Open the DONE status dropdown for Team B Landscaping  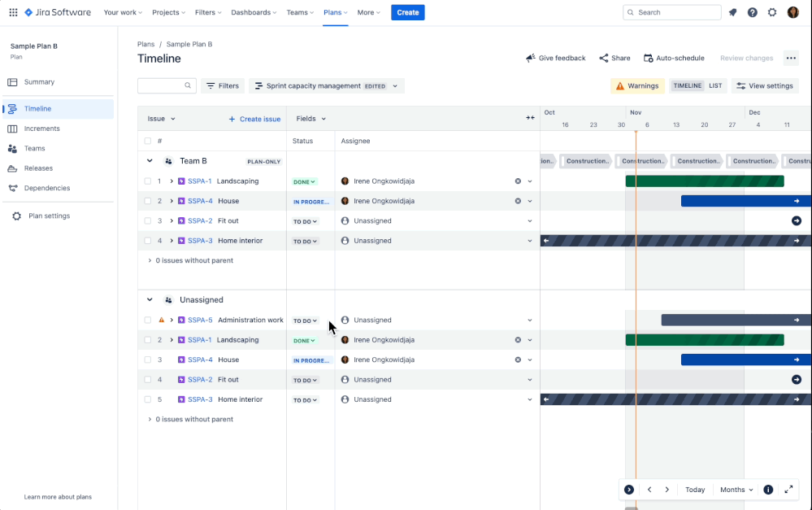tap(305, 182)
